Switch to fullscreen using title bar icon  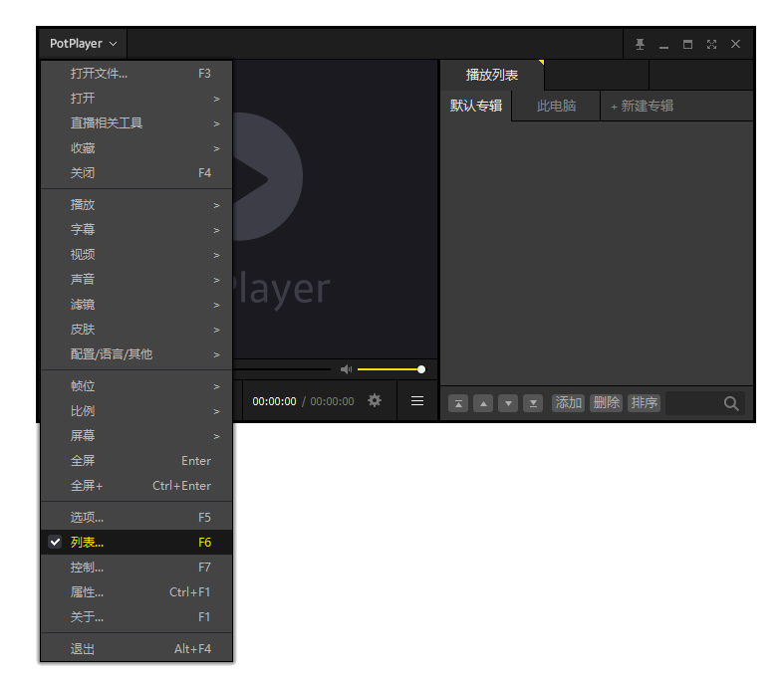(711, 44)
